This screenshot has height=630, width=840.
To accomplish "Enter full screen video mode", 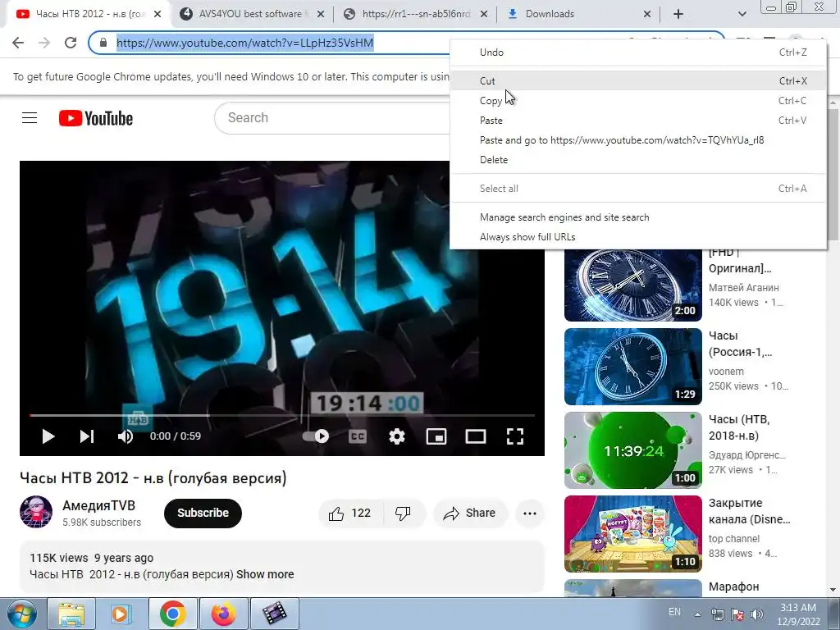I will 515,436.
